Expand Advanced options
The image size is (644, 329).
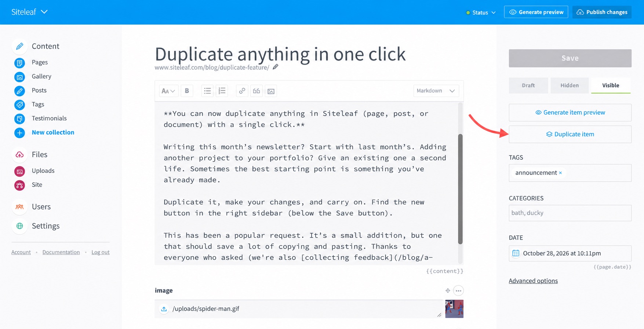point(533,281)
